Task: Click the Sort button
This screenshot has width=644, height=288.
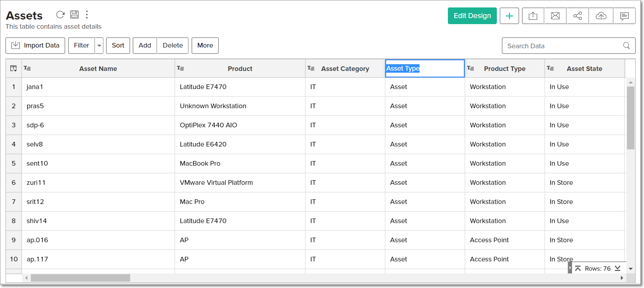Action: [x=118, y=45]
